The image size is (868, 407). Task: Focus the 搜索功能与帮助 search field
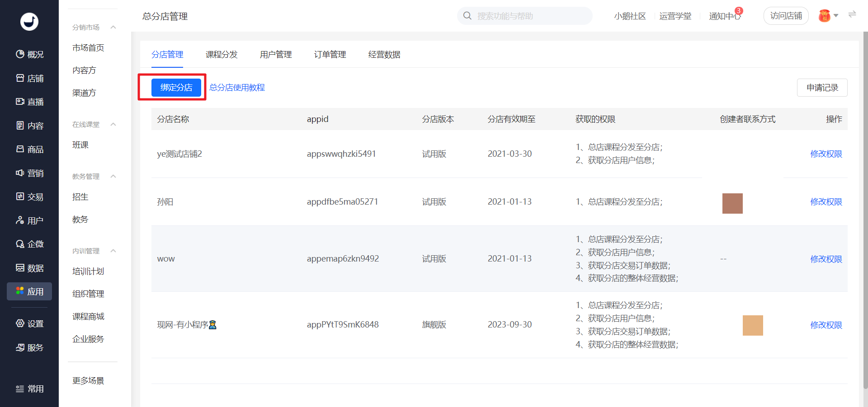[x=524, y=16]
